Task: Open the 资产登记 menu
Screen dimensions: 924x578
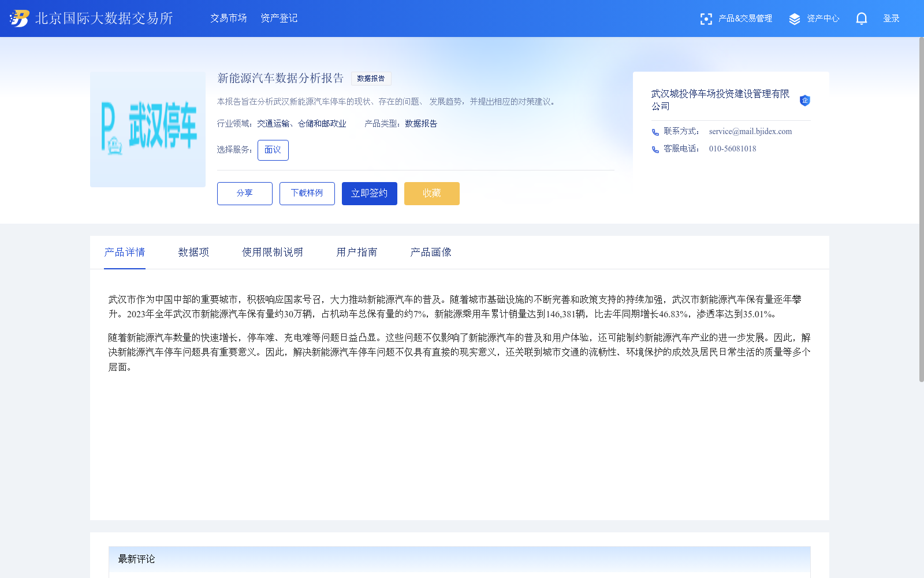Action: click(279, 18)
